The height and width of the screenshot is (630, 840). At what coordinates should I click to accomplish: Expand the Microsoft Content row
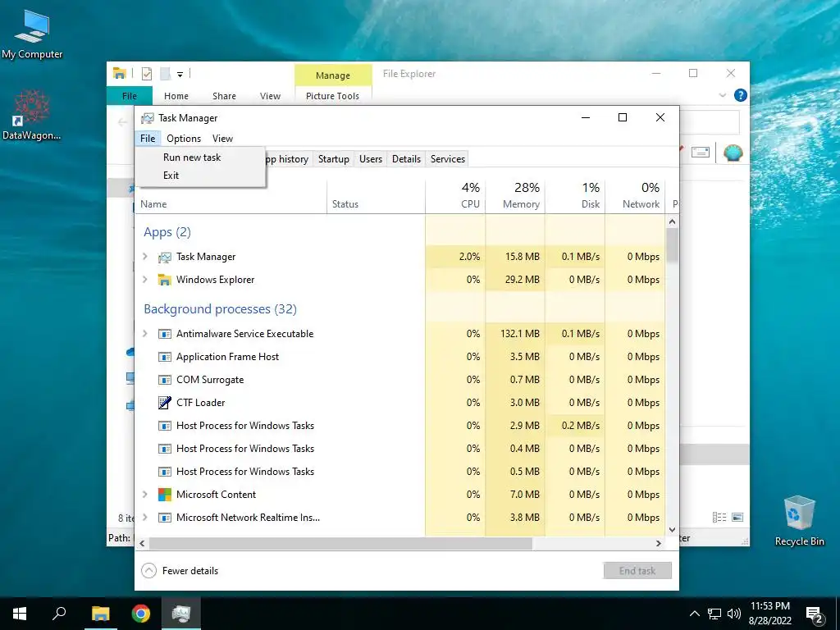[x=144, y=495]
